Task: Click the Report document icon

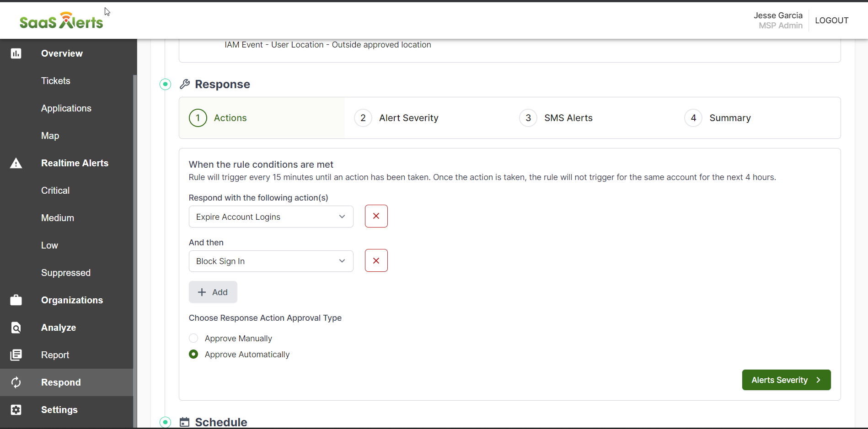Action: 16,355
